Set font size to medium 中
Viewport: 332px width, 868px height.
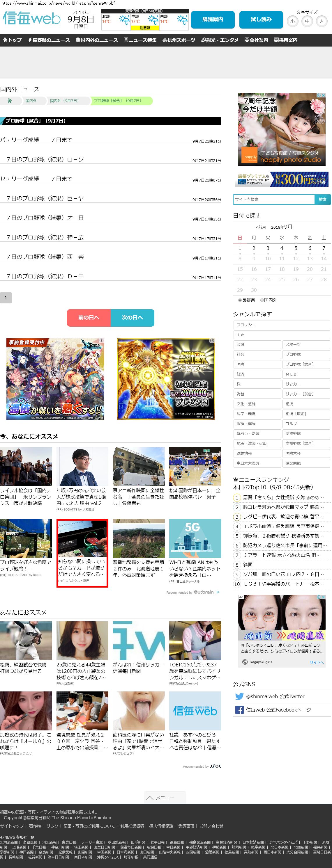pos(307,21)
